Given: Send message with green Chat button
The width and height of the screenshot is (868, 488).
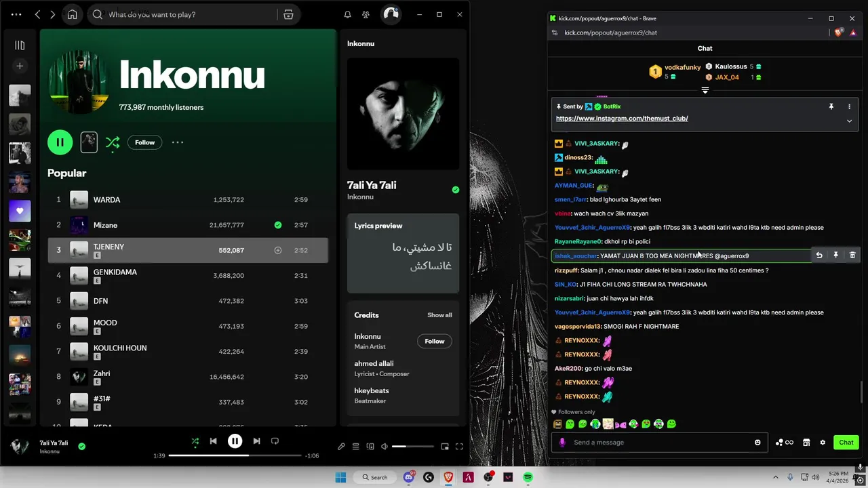Looking at the screenshot, I should tap(846, 443).
